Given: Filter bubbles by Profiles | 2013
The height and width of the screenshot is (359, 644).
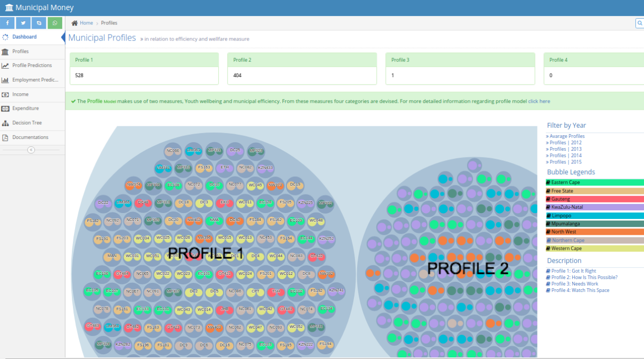Looking at the screenshot, I should [x=565, y=149].
